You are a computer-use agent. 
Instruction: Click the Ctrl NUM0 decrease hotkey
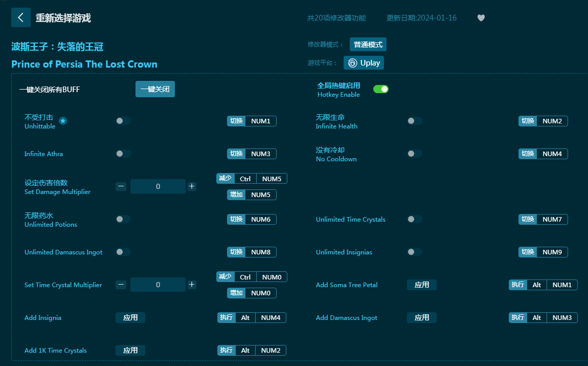click(x=252, y=277)
